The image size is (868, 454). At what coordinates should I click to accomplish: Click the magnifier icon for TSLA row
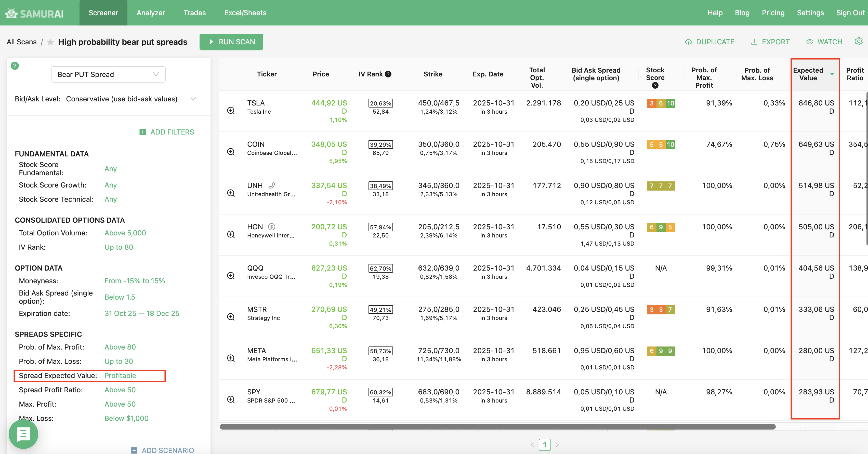[231, 111]
